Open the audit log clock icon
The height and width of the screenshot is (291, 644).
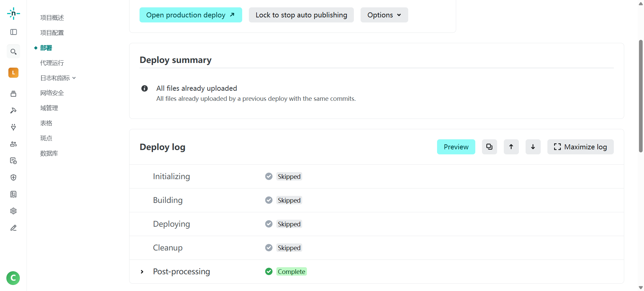[13, 161]
